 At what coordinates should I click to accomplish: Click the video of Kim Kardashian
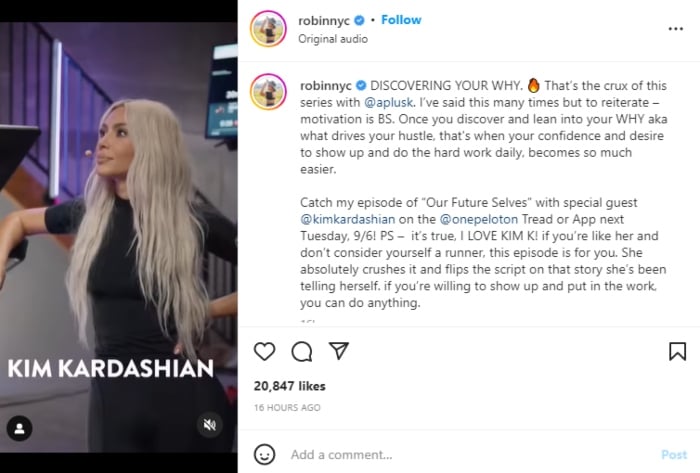[119, 237]
